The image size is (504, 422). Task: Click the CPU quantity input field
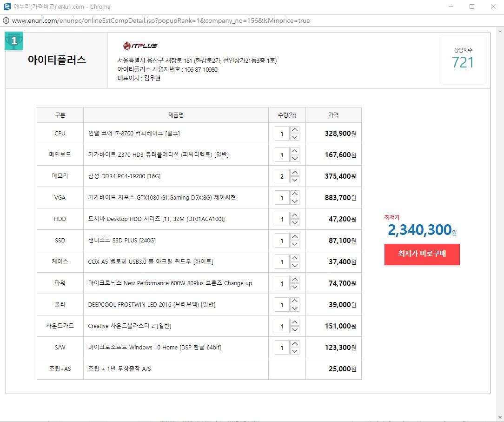(282, 134)
